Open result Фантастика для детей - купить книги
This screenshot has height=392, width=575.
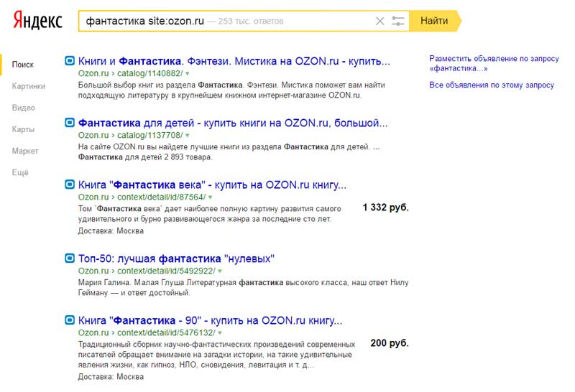tap(233, 123)
